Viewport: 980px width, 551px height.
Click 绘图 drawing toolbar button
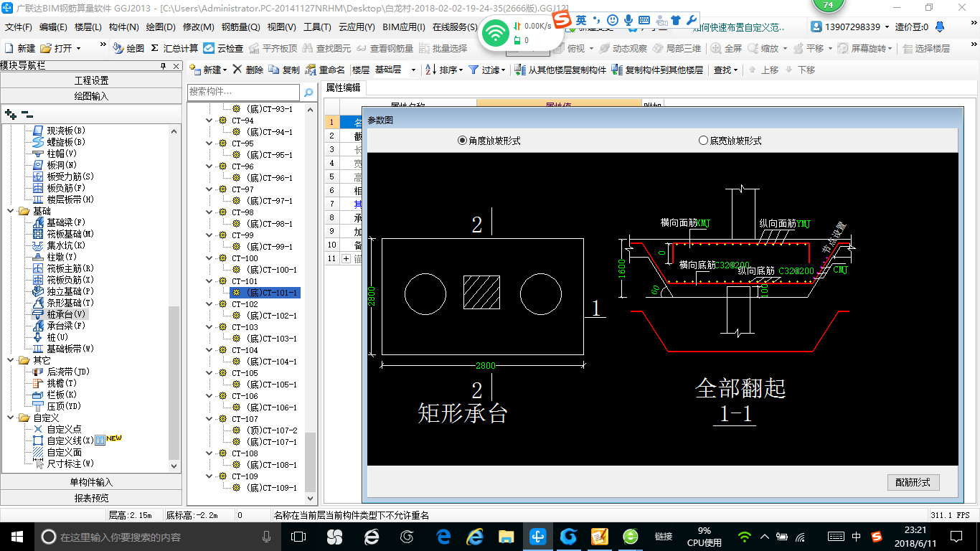pos(128,48)
